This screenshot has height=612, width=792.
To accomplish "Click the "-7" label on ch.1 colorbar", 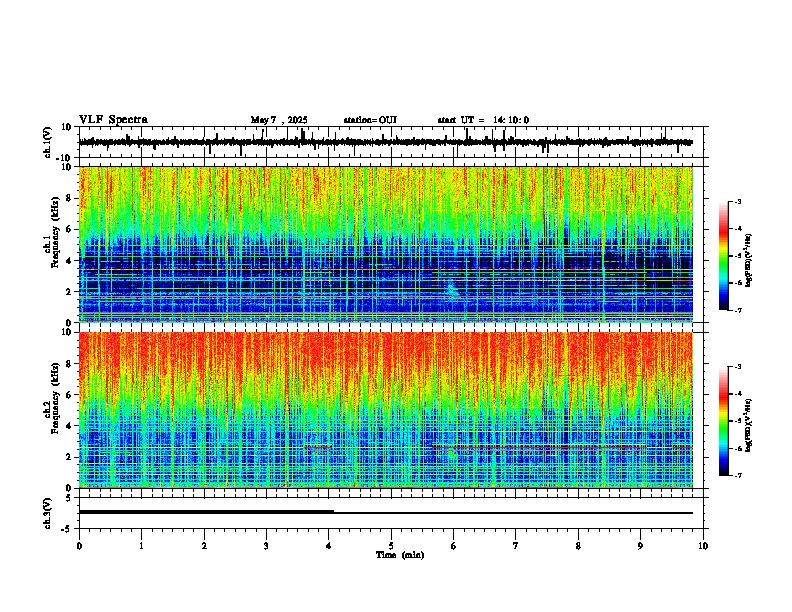I will pyautogui.click(x=738, y=310).
